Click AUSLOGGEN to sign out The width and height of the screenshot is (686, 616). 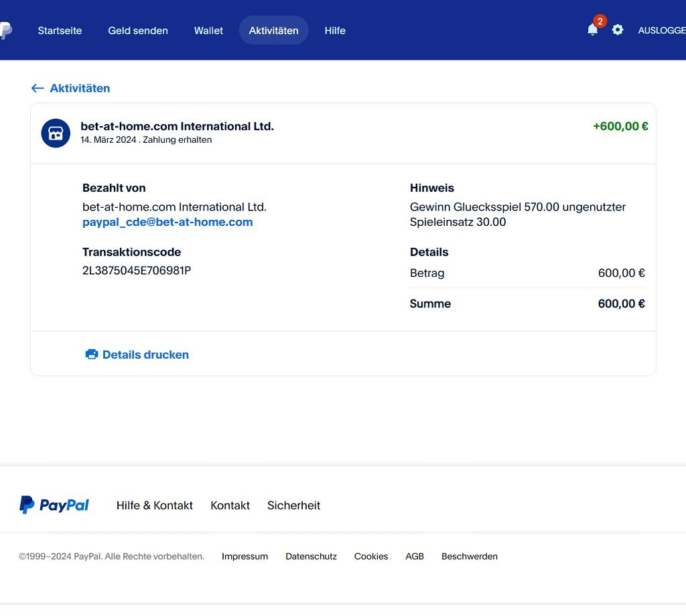[x=662, y=30]
